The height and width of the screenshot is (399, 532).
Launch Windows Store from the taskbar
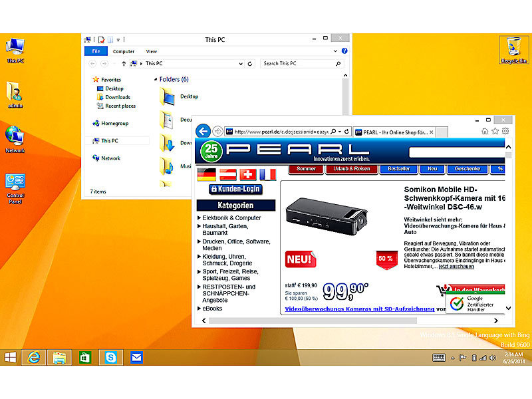(x=84, y=358)
